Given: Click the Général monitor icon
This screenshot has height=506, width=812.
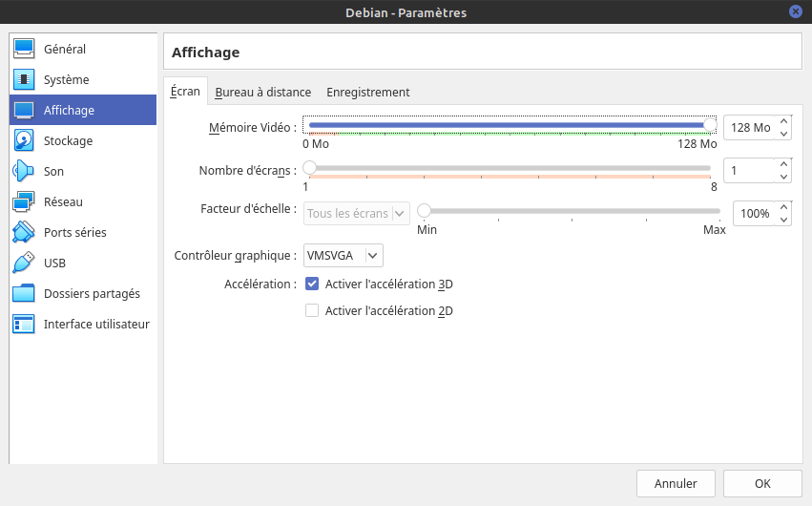Looking at the screenshot, I should pyautogui.click(x=24, y=49).
